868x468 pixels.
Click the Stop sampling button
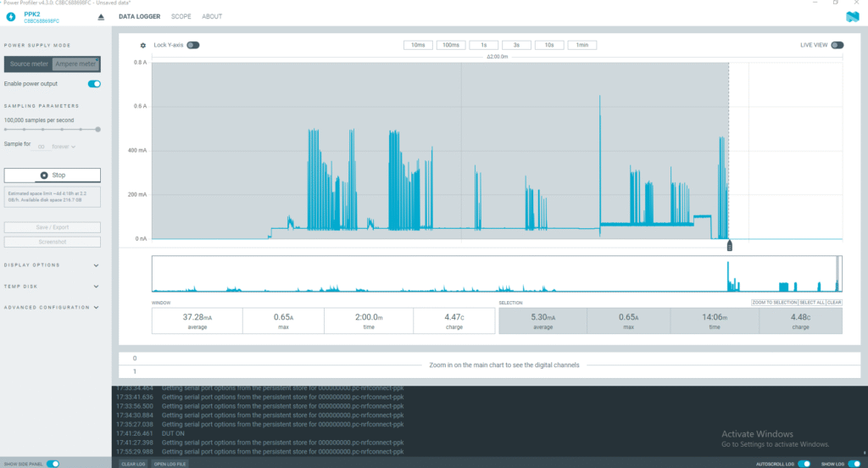click(x=52, y=175)
